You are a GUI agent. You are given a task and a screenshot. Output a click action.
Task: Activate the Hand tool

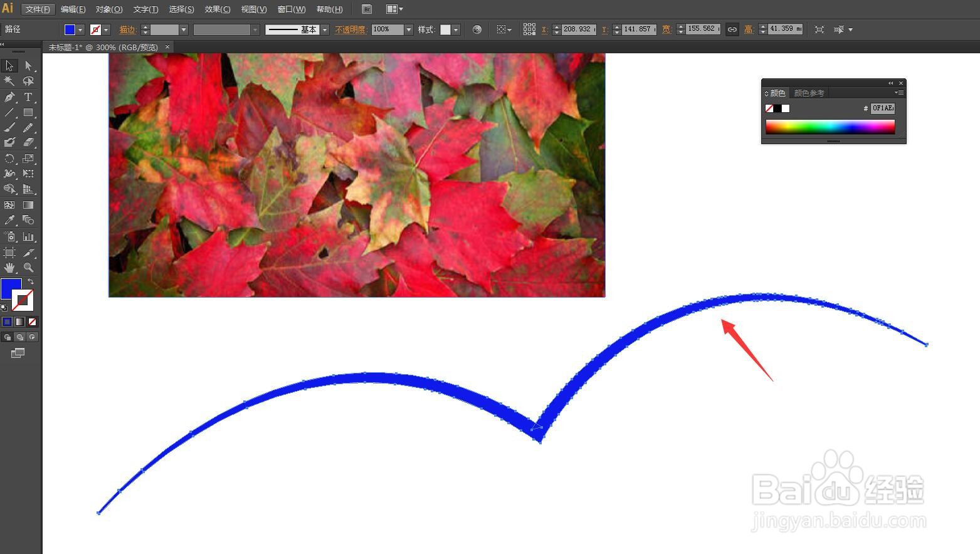tap(9, 268)
